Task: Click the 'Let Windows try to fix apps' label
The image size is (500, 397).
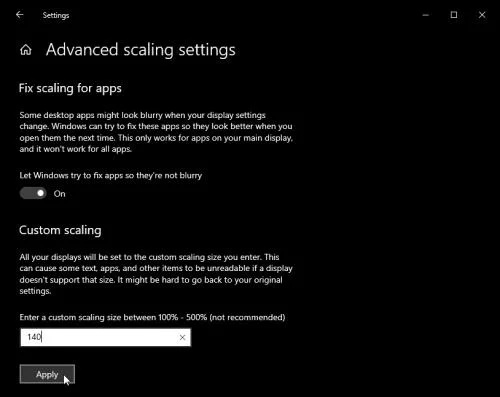Action: (x=111, y=176)
